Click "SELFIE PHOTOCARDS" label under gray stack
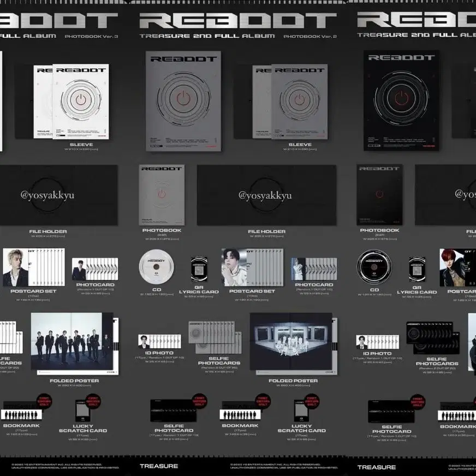Viewport: 476px width, 476px height. [x=219, y=361]
